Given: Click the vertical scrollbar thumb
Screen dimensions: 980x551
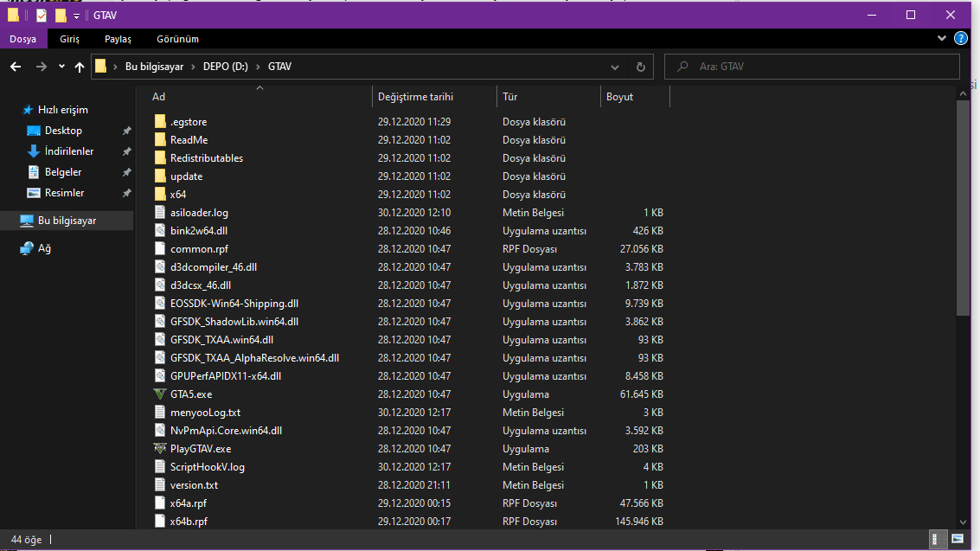Looking at the screenshot, I should 963,208.
